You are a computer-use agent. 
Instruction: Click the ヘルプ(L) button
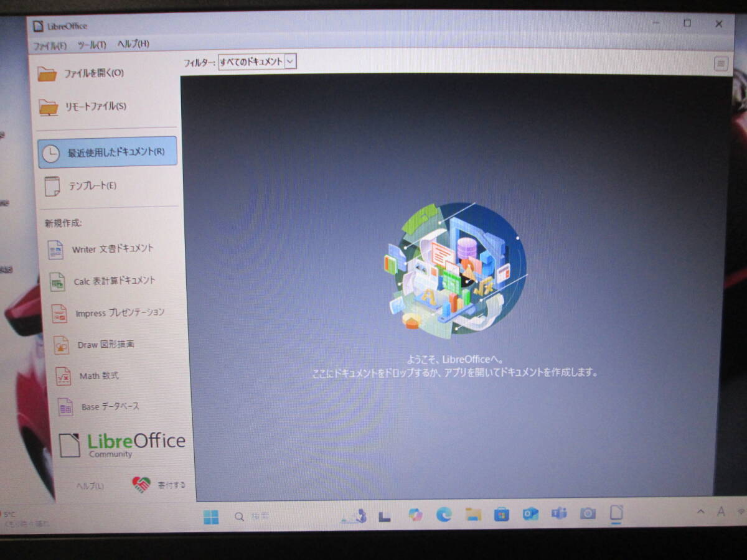(x=90, y=486)
